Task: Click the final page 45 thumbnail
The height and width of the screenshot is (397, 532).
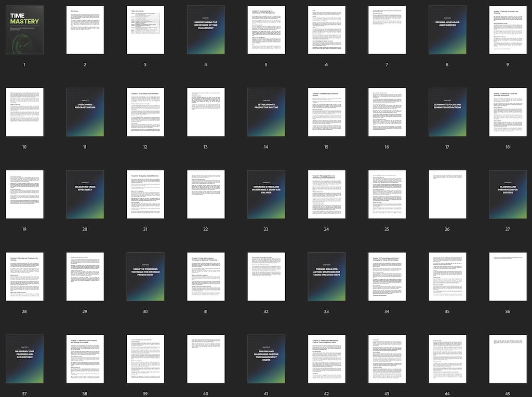Action: click(x=508, y=359)
